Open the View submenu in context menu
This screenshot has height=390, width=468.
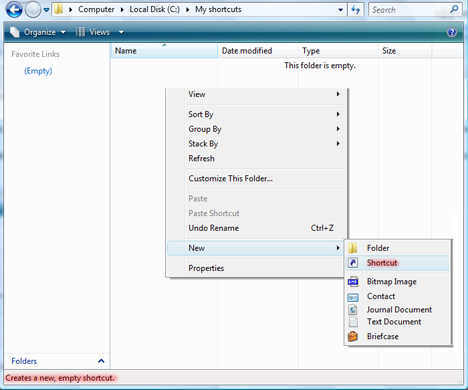tap(256, 94)
